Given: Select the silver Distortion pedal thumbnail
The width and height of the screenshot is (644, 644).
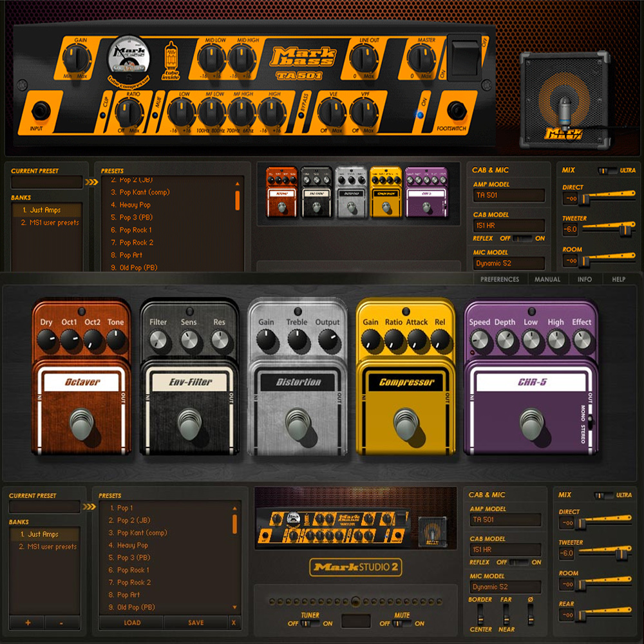Looking at the screenshot, I should click(351, 192).
